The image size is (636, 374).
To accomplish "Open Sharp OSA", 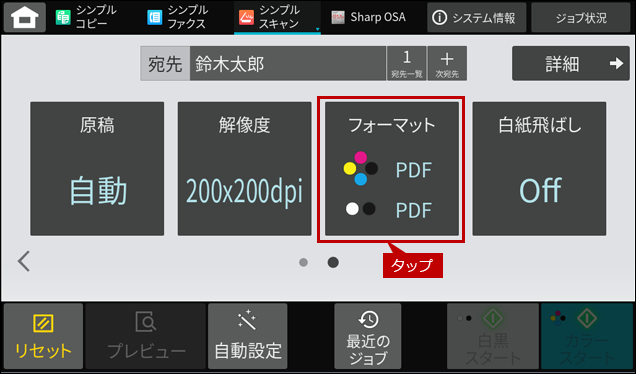I will pyautogui.click(x=368, y=17).
